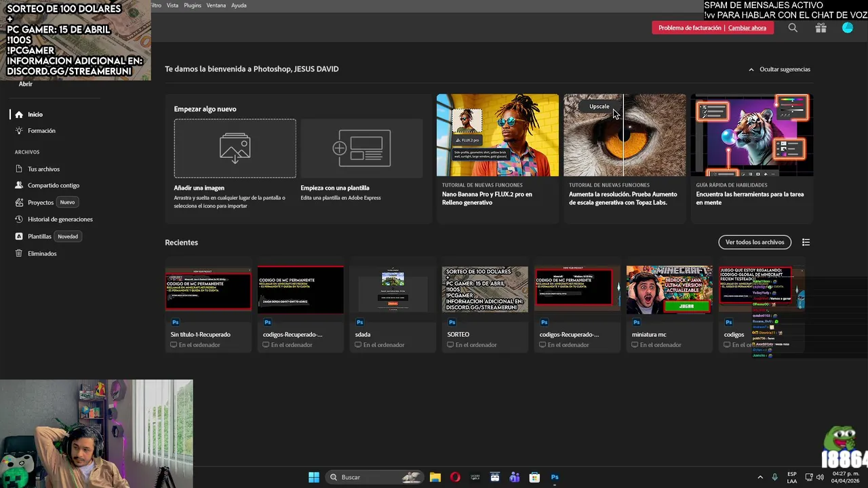The image size is (868, 488).
Task: Click the Upscale label on eye image
Action: click(599, 106)
